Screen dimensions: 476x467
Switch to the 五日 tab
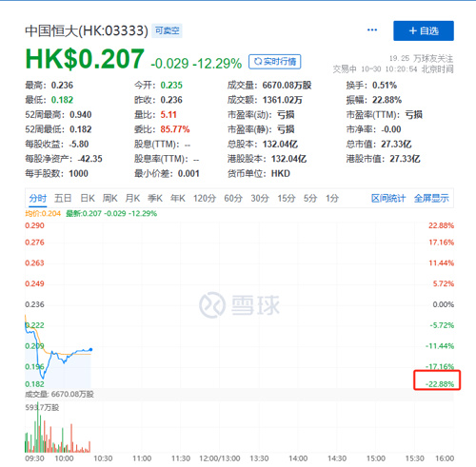(x=63, y=199)
